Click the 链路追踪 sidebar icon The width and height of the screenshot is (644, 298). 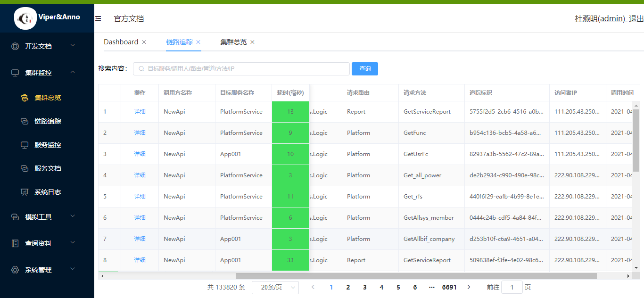click(25, 121)
